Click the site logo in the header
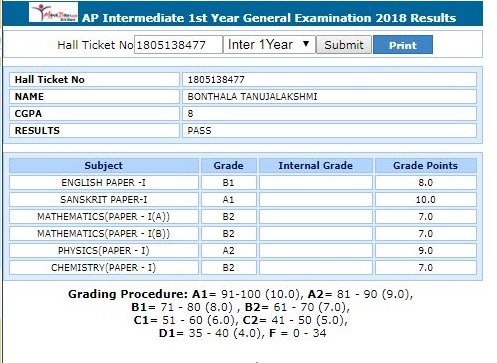Screen dimensions: 497x363 (53, 12)
